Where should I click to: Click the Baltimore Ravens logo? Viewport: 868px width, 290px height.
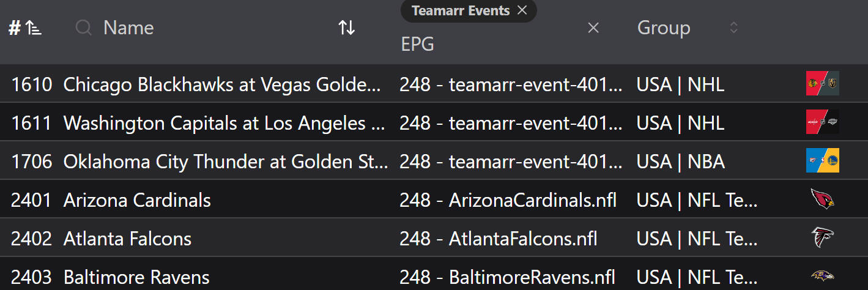[x=822, y=276]
